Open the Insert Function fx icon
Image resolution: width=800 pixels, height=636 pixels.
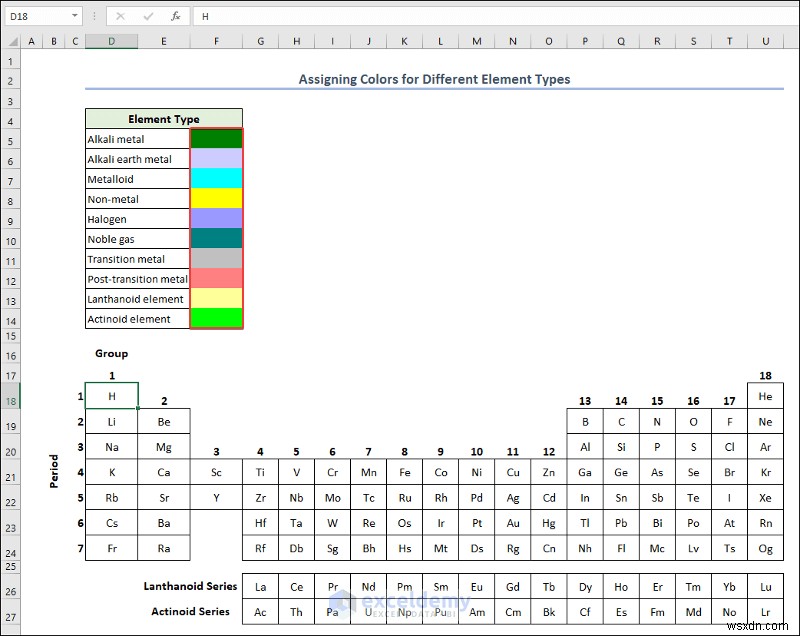point(176,16)
